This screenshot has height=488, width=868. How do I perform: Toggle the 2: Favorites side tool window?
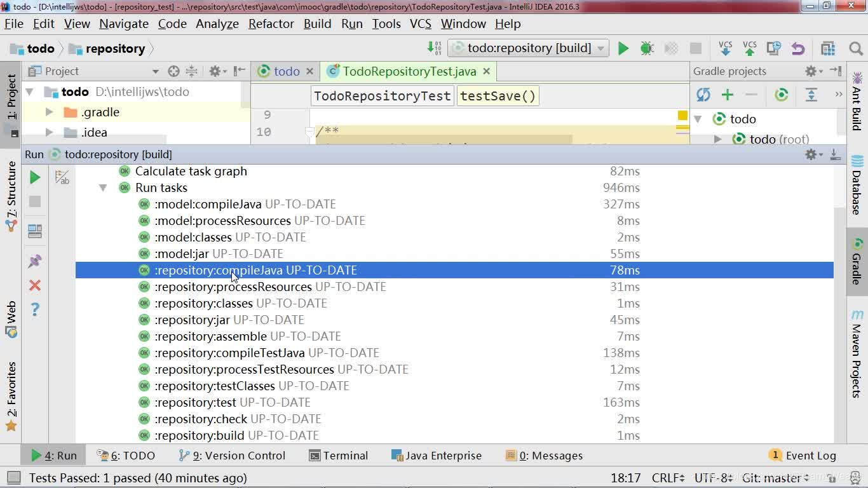point(11,396)
